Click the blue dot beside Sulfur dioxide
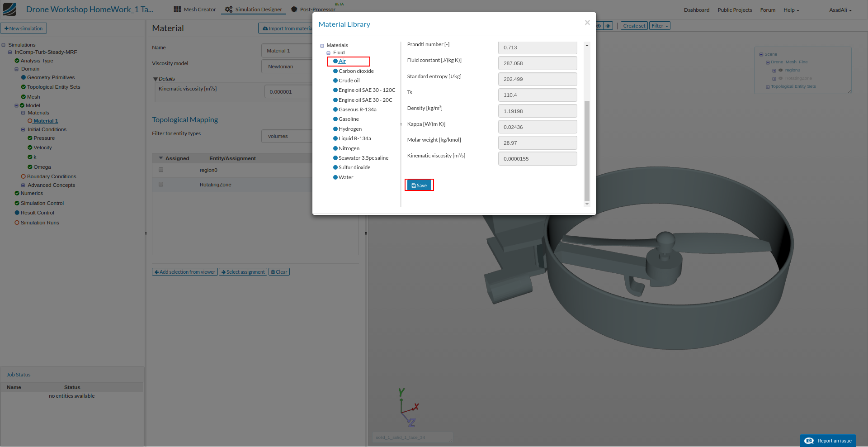868x447 pixels. (335, 167)
